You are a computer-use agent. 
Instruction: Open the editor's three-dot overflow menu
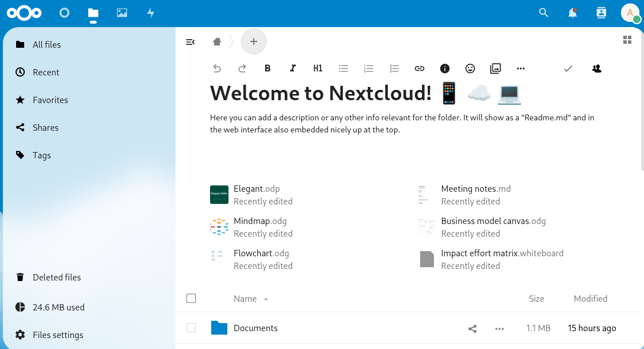point(521,69)
